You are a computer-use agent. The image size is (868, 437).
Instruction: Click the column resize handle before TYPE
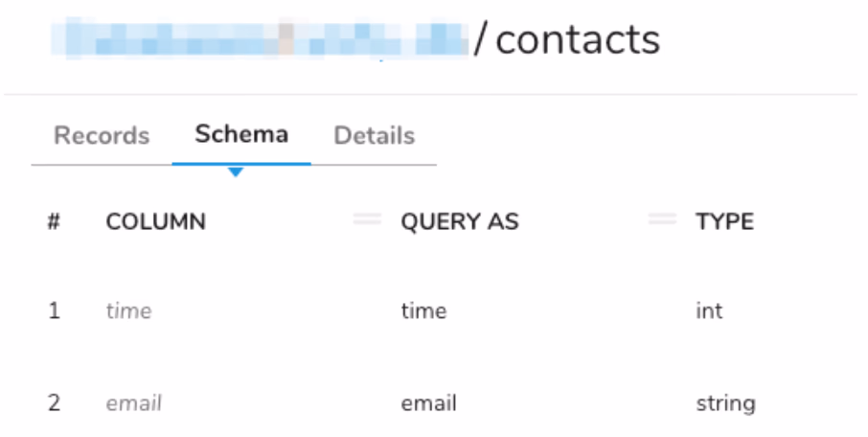(x=662, y=220)
